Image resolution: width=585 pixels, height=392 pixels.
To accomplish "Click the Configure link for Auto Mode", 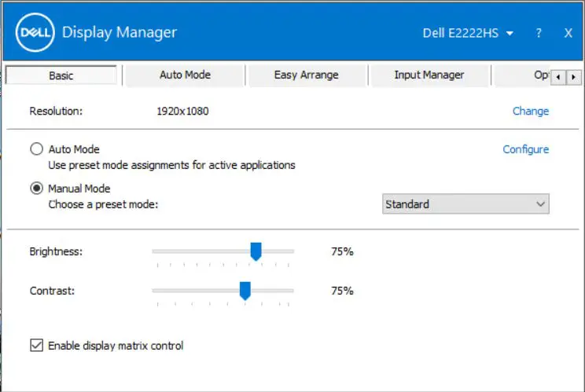I will pos(525,149).
